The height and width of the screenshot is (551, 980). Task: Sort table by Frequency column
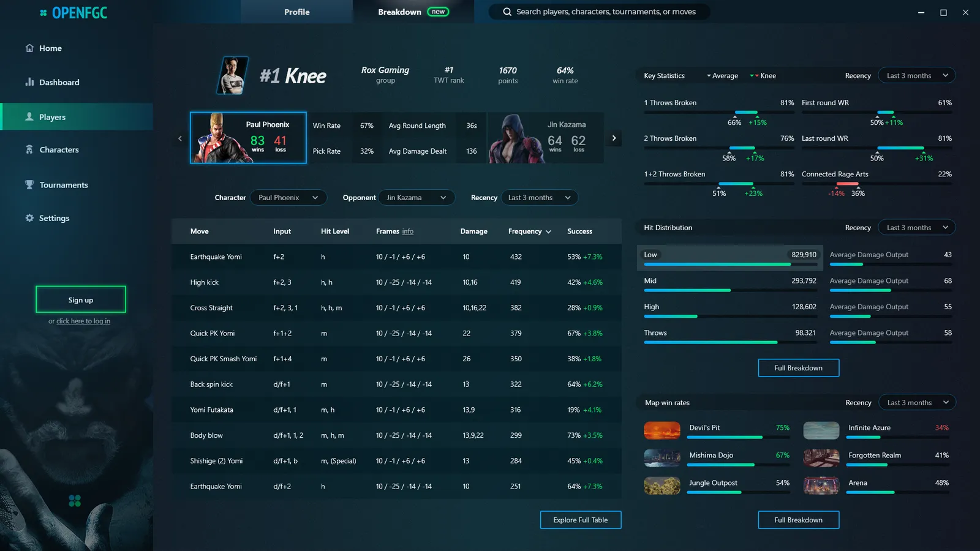(x=529, y=231)
